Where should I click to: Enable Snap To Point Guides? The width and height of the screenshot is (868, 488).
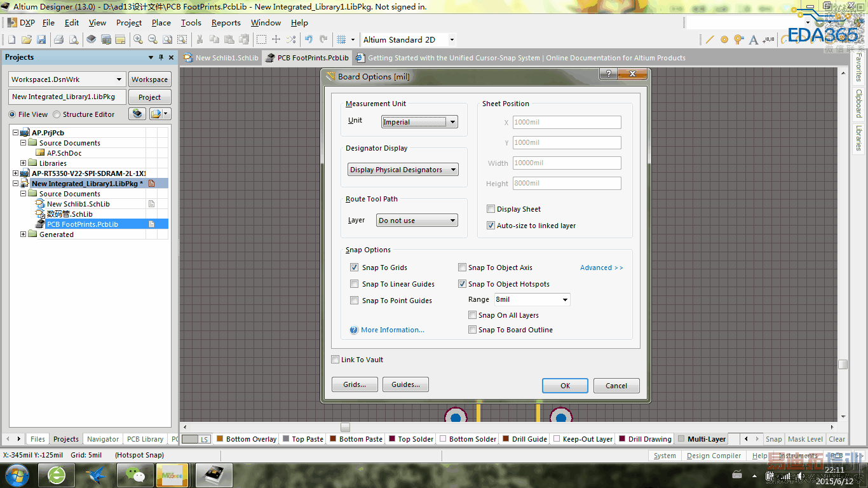point(355,301)
